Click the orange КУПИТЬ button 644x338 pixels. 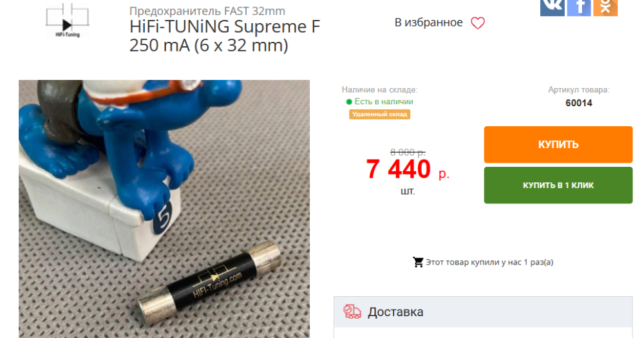pyautogui.click(x=558, y=145)
